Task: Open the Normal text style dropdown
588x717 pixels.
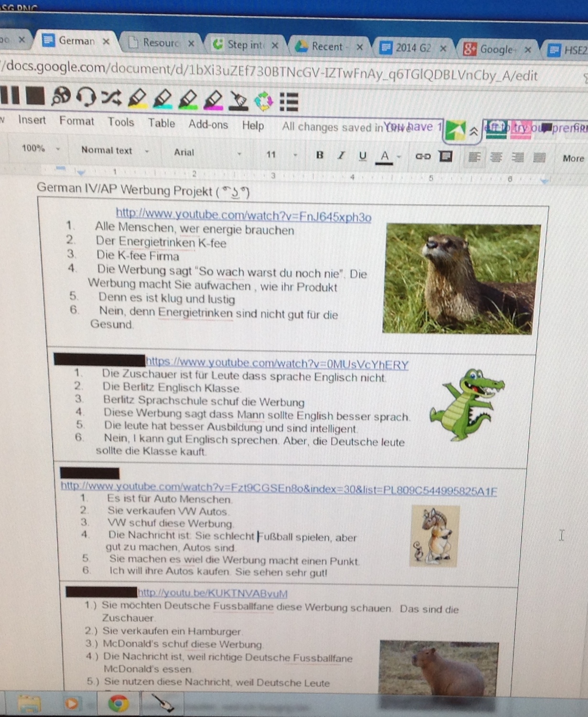Action: pyautogui.click(x=114, y=151)
